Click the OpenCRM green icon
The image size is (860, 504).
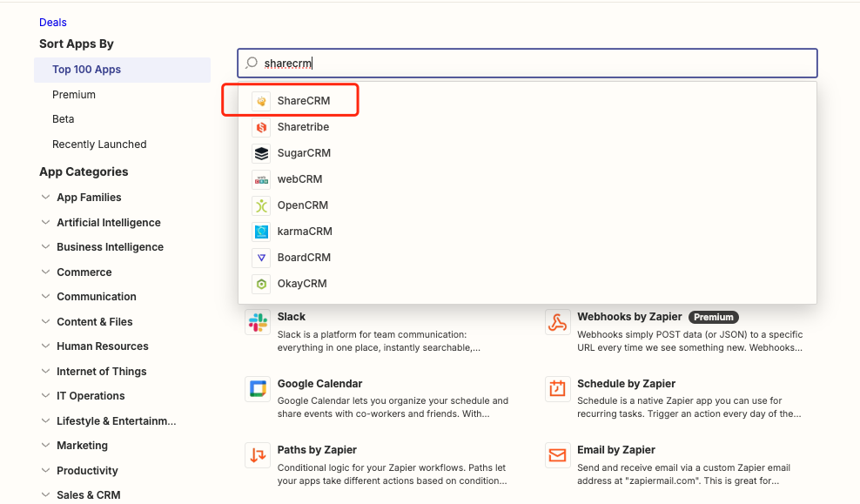point(262,205)
